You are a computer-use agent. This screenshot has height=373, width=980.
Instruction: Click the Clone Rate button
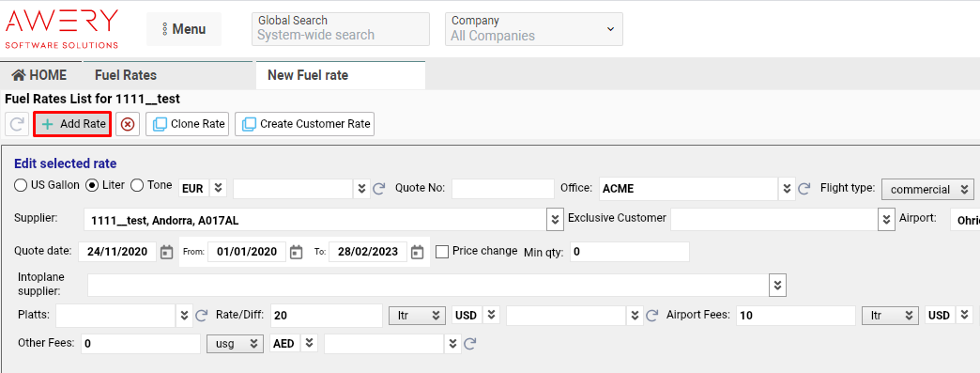pos(188,124)
